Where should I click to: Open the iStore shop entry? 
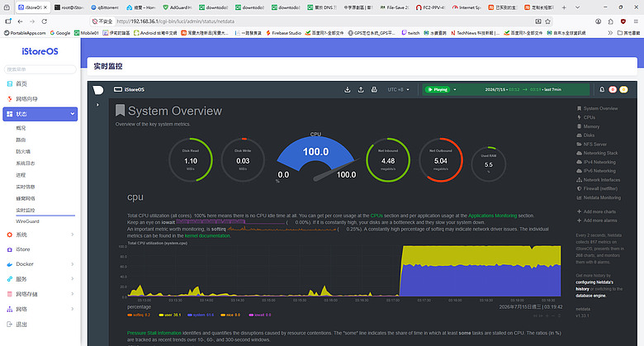pos(22,249)
